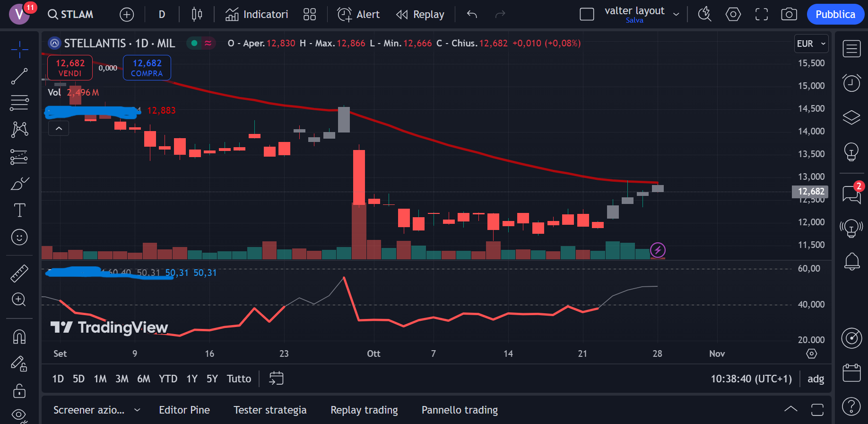Screen dimensions: 868x424
Task: Open the candlestick chart type menu
Action: 197,15
